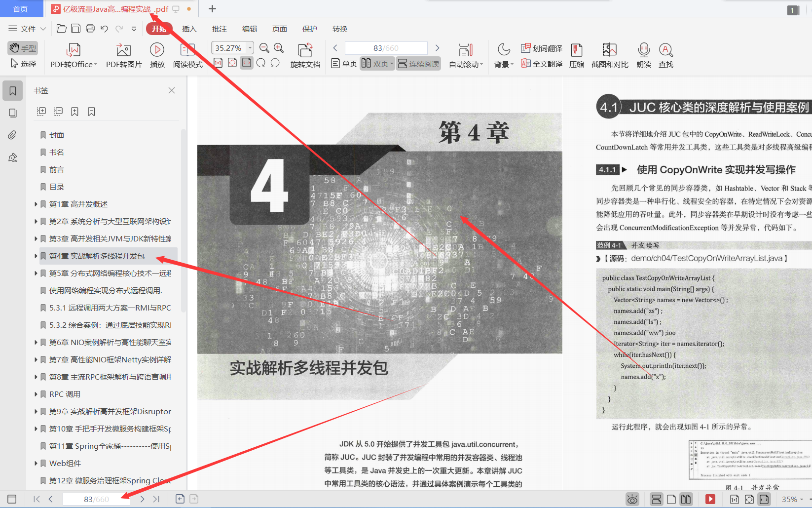
Task: Open the PDF转Office conversion tool
Action: tap(73, 54)
